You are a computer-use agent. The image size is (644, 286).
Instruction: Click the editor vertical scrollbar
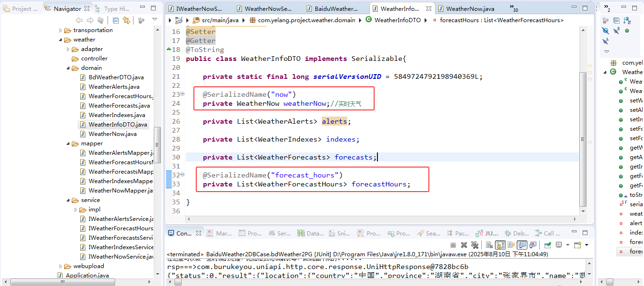[x=583, y=137]
